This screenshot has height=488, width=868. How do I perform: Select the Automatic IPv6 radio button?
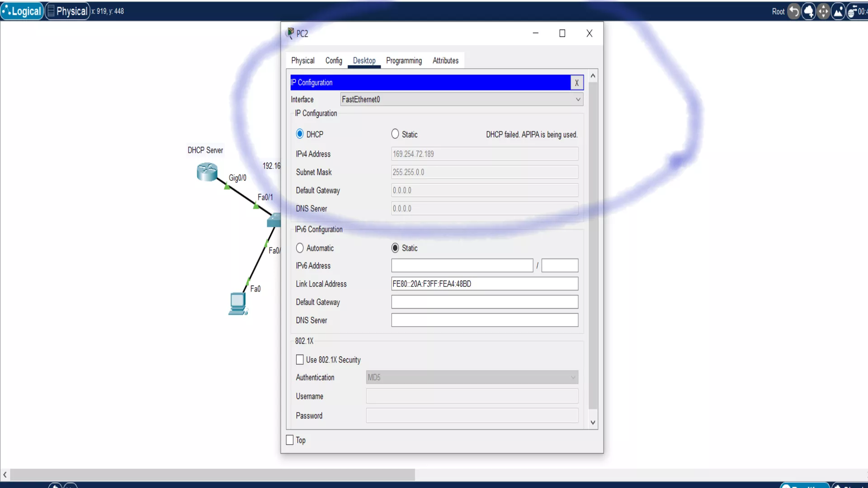(x=300, y=248)
